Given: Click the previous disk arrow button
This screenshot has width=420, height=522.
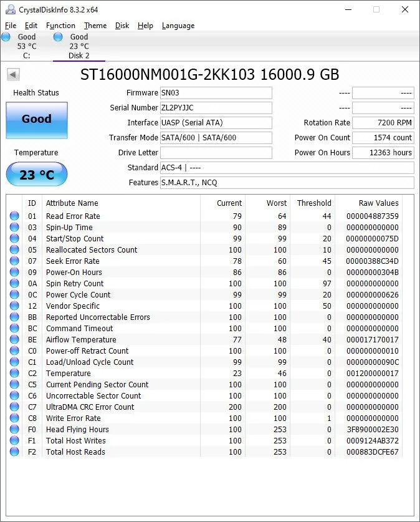Looking at the screenshot, I should click(x=13, y=74).
